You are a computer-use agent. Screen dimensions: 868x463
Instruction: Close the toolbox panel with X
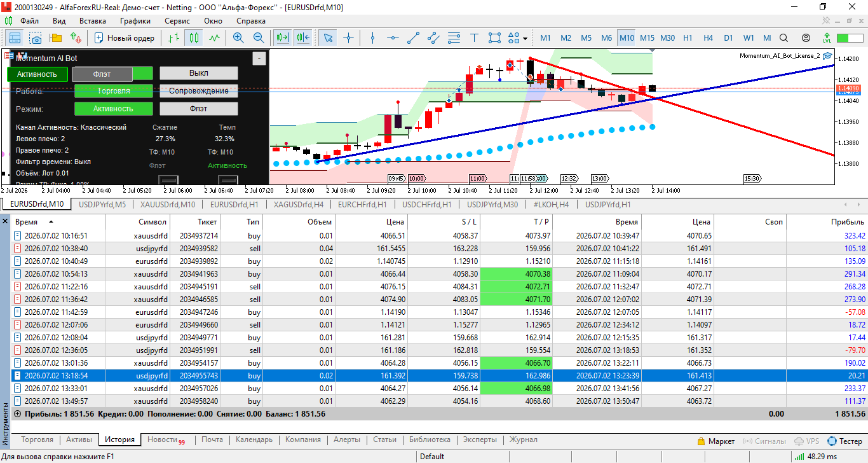5,221
